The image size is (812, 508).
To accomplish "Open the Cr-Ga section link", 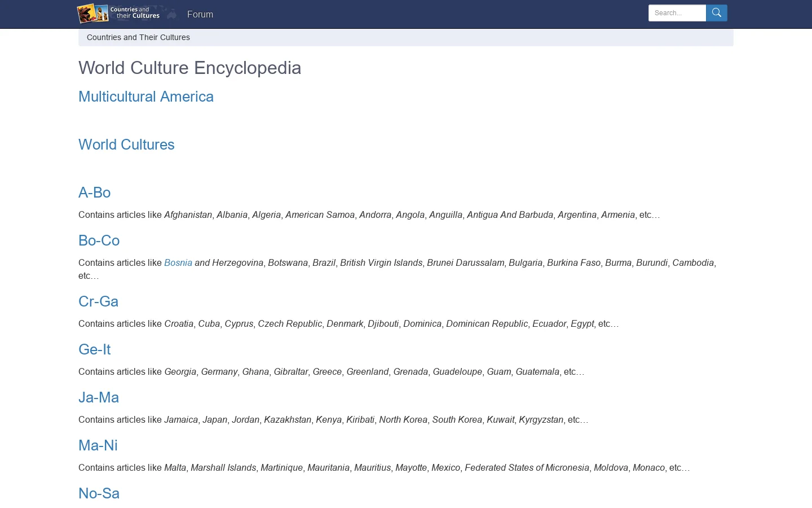I will pyautogui.click(x=98, y=301).
